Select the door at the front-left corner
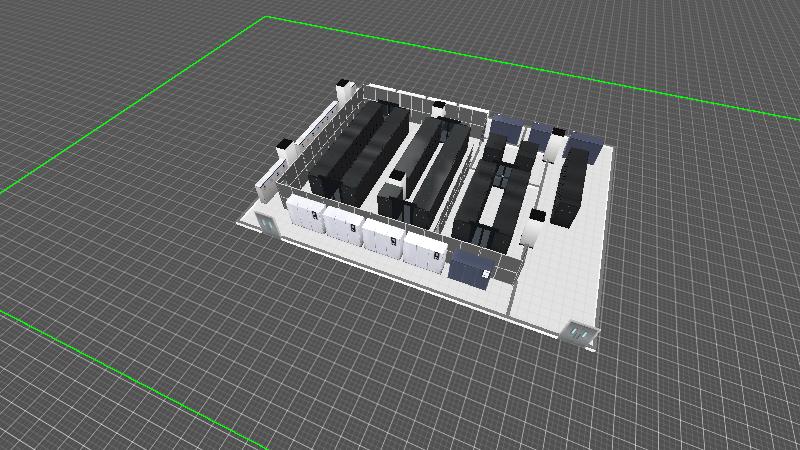 (x=268, y=222)
